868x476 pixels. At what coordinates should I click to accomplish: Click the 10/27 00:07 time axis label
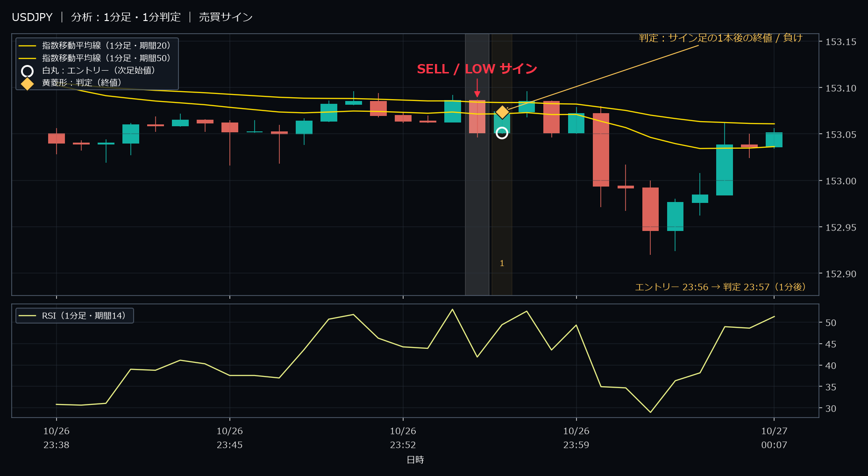coord(774,438)
